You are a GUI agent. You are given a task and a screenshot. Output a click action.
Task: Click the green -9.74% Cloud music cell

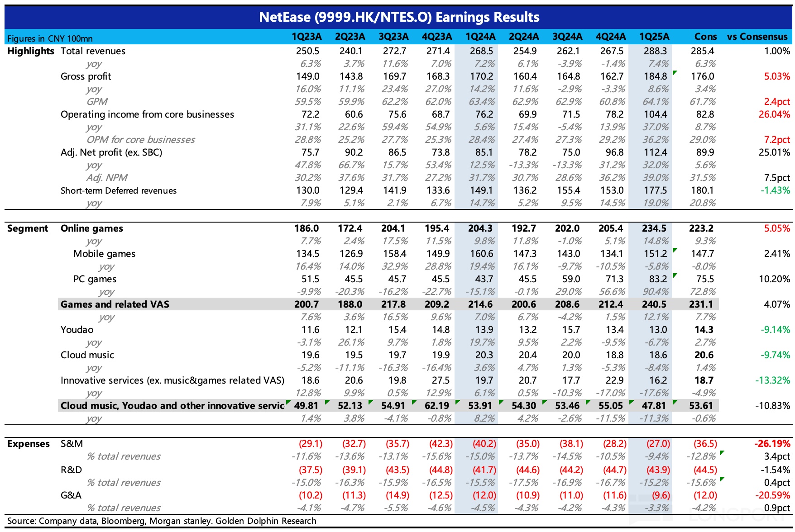[776, 355]
